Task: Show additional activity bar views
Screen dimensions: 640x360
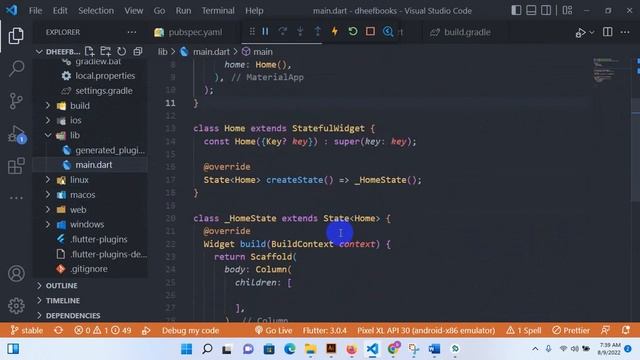Action: (16, 198)
